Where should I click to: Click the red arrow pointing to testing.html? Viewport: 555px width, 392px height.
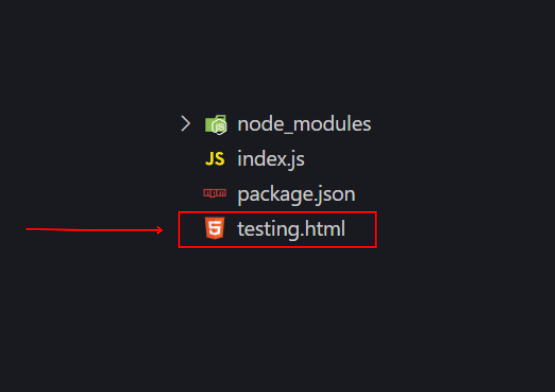tap(94, 230)
